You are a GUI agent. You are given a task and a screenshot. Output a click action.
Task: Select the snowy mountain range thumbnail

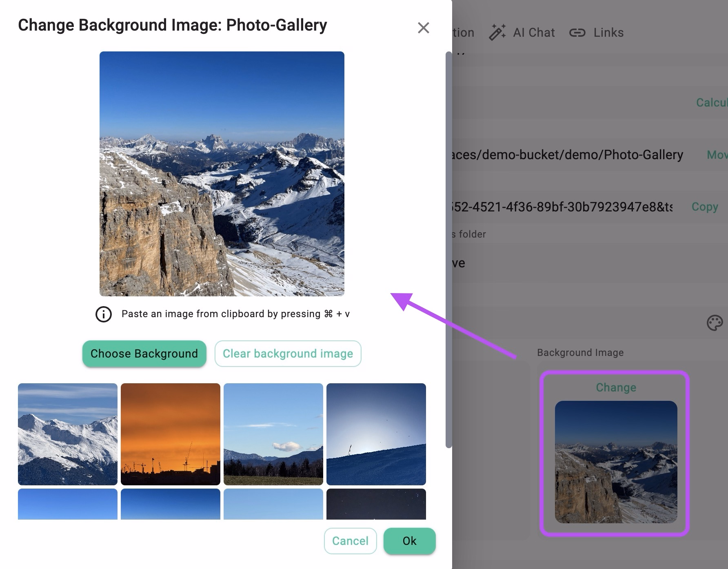(x=68, y=434)
